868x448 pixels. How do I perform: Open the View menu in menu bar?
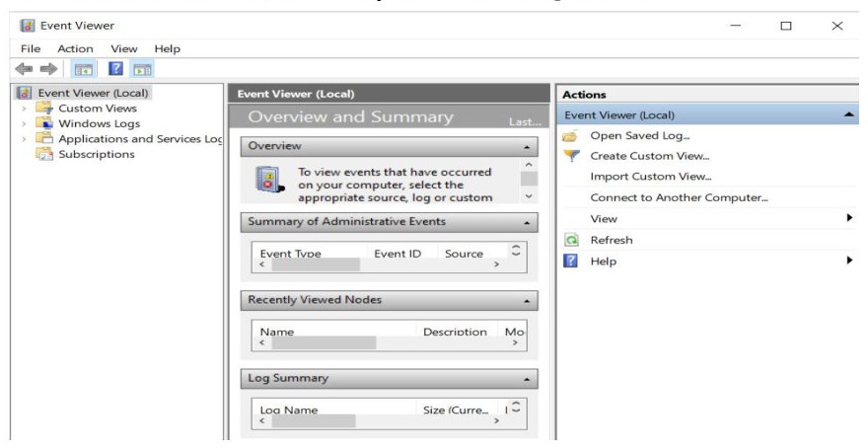(124, 48)
